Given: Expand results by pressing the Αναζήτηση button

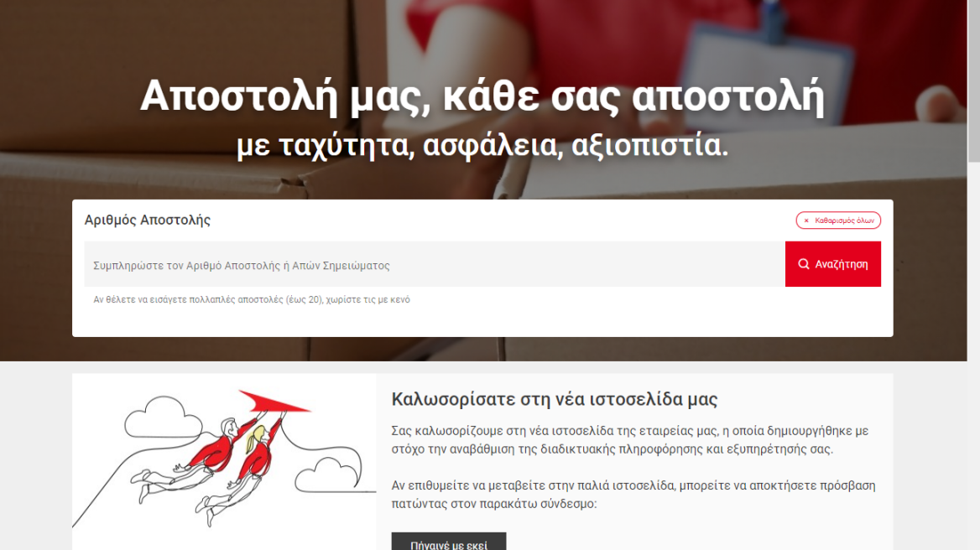Looking at the screenshot, I should [833, 262].
